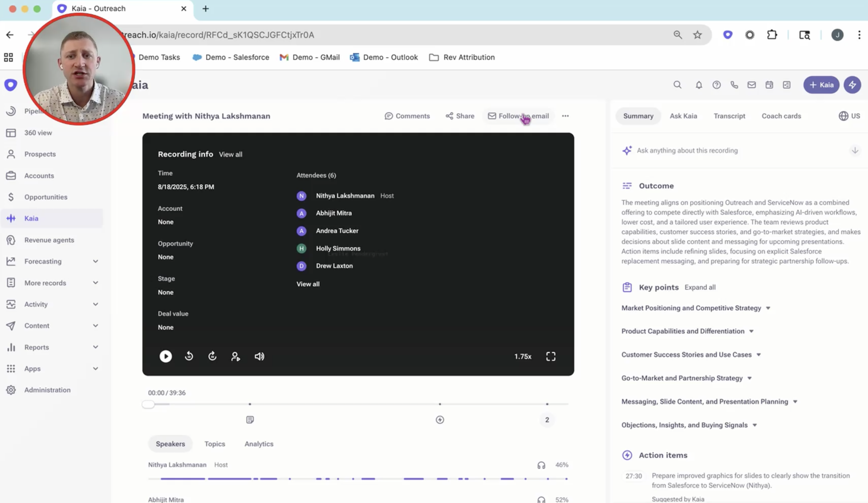Enter fullscreen video mode
The width and height of the screenshot is (868, 503).
[550, 356]
